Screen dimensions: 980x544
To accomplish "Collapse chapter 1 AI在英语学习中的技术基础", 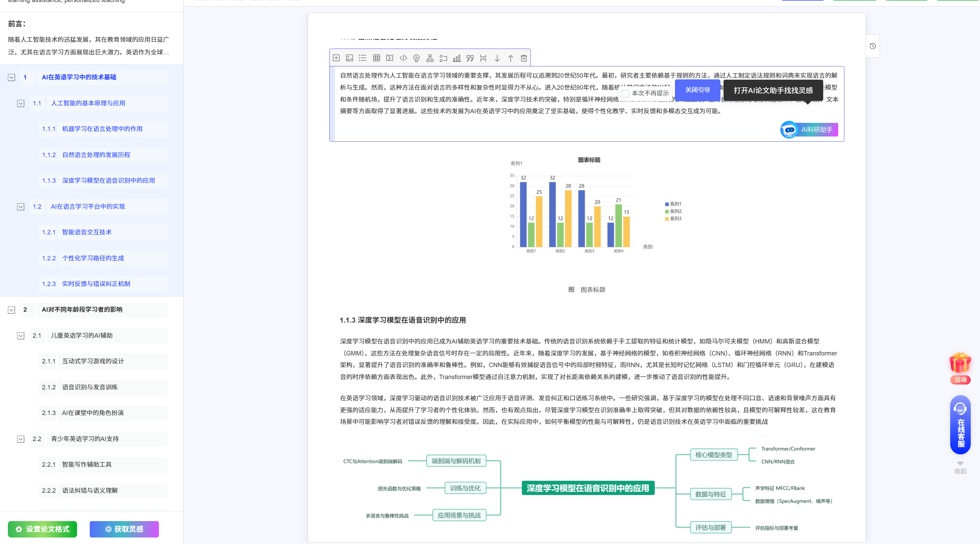I will 11,77.
